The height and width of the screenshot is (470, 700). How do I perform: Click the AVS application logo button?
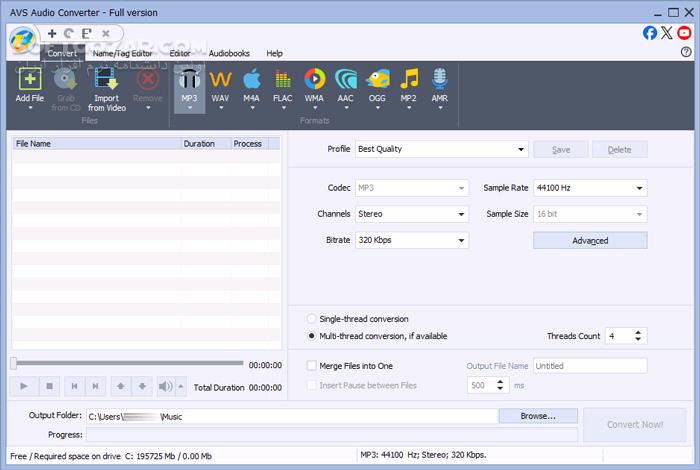(x=22, y=40)
